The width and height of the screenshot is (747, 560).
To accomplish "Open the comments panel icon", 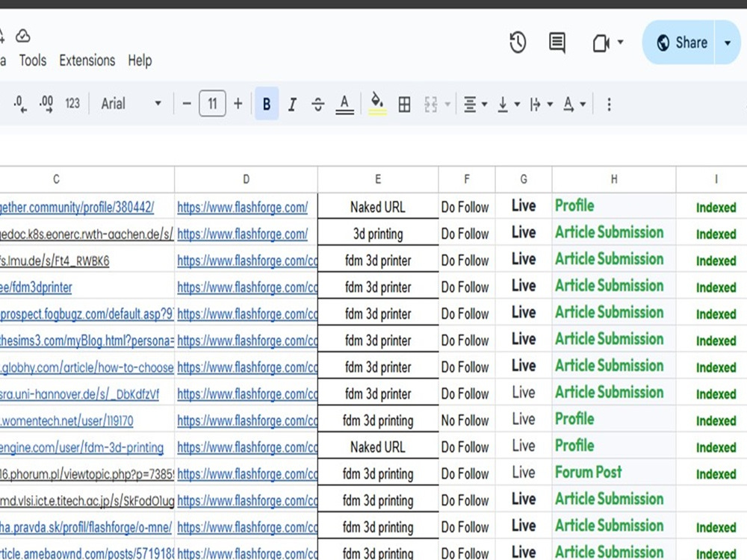I will coord(557,43).
